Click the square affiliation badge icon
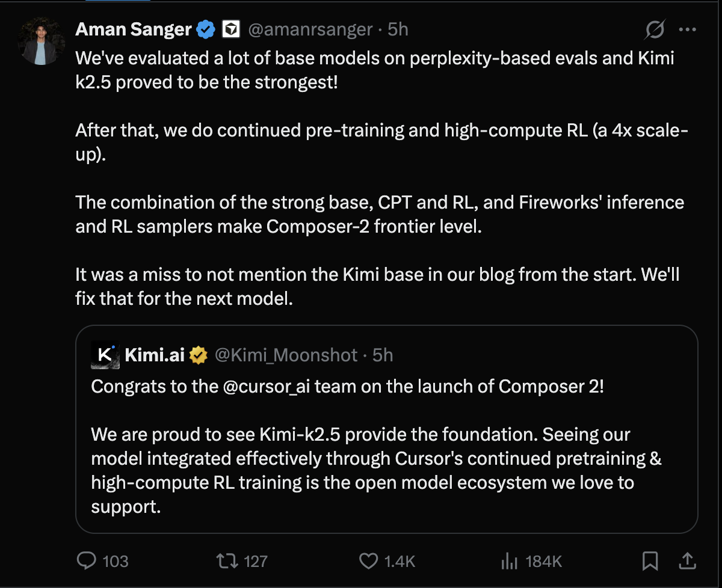This screenshot has width=722, height=588. pyautogui.click(x=232, y=29)
